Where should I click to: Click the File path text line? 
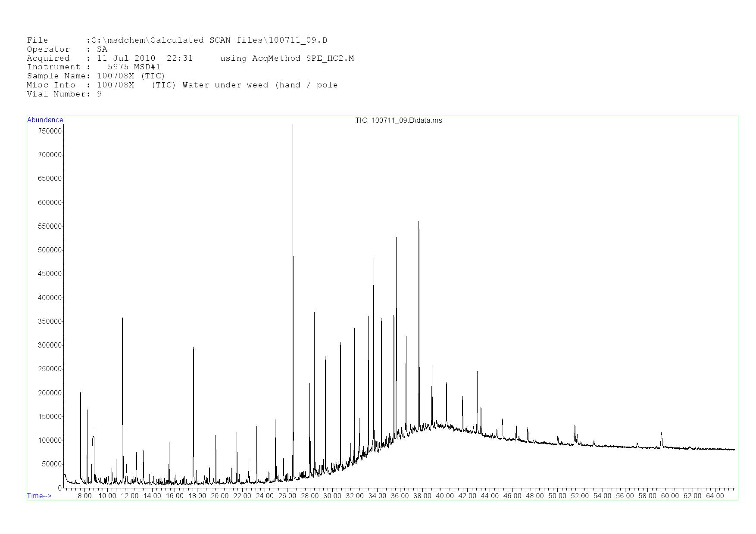tap(177, 40)
